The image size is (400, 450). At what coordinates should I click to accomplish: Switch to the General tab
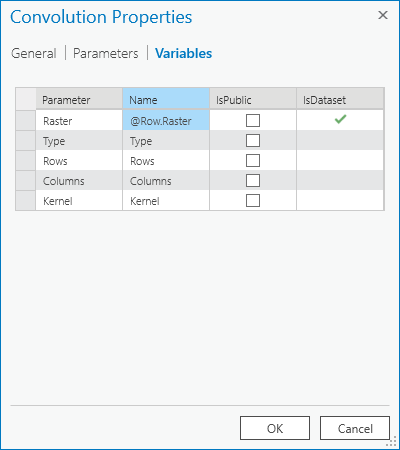tap(33, 53)
